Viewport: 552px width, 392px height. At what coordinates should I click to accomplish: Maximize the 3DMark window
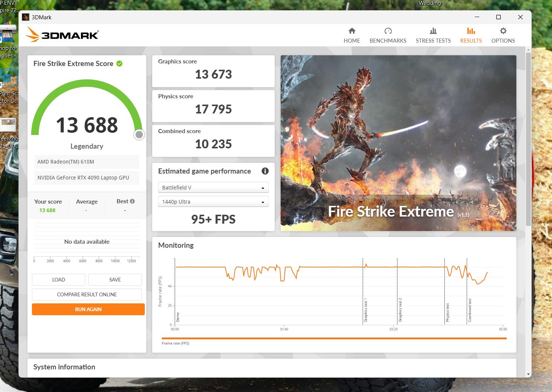click(x=499, y=17)
